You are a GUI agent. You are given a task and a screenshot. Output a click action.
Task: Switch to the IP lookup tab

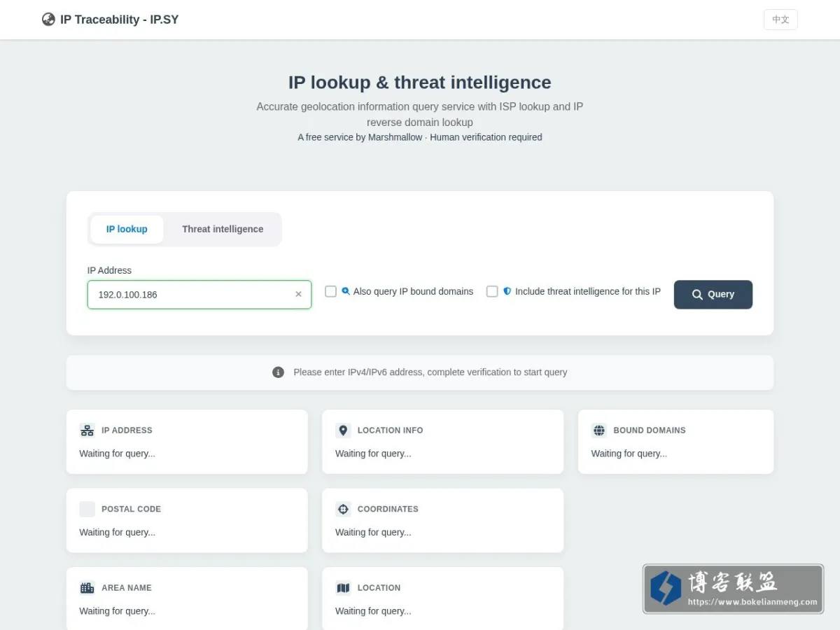[x=127, y=229]
